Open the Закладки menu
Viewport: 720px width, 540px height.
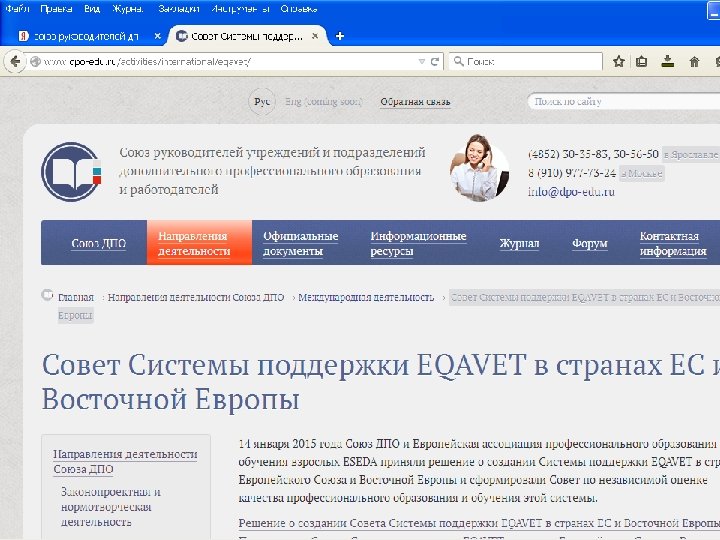(x=179, y=9)
